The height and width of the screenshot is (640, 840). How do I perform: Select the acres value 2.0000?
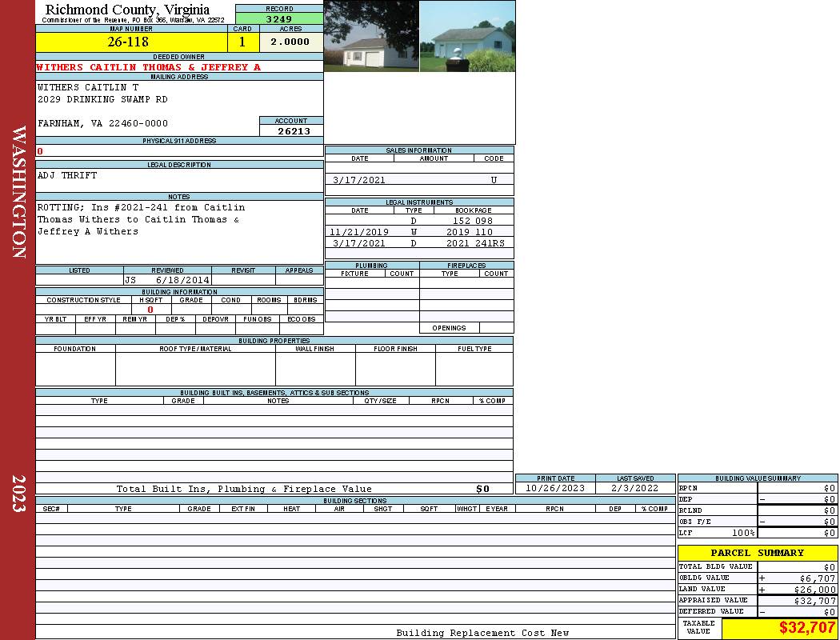tap(290, 42)
